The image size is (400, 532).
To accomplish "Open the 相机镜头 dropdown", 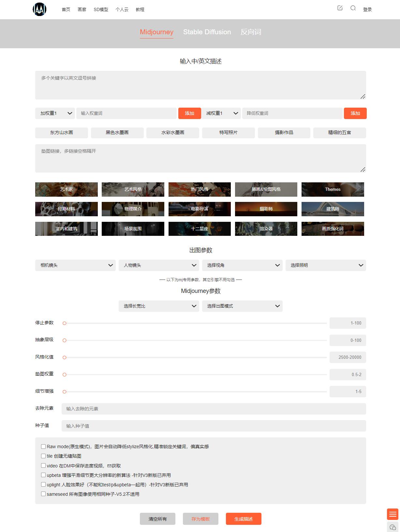I will coord(75,265).
